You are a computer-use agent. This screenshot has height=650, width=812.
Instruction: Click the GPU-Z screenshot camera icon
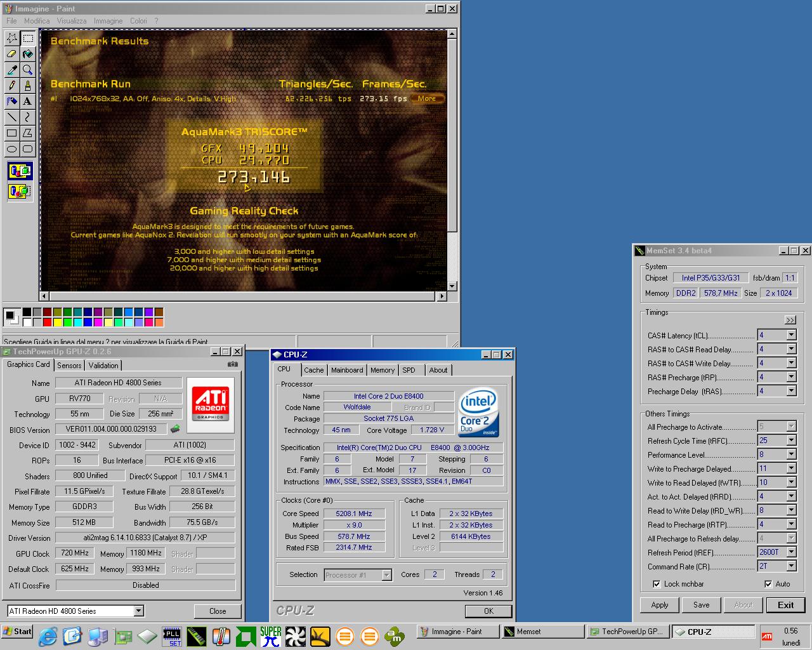(x=233, y=364)
